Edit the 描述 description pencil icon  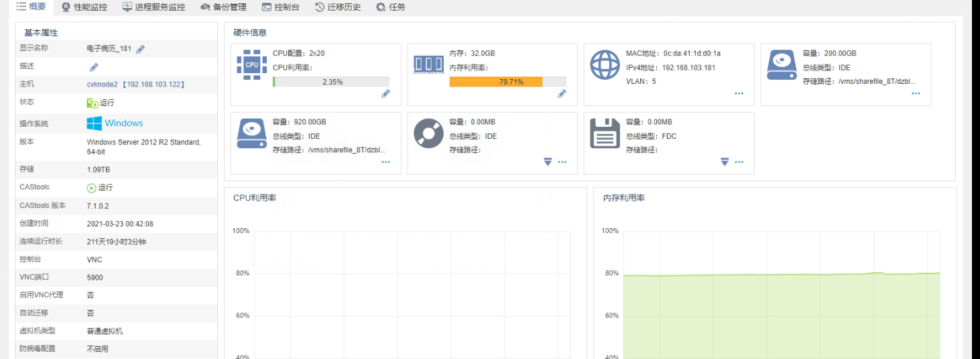94,67
